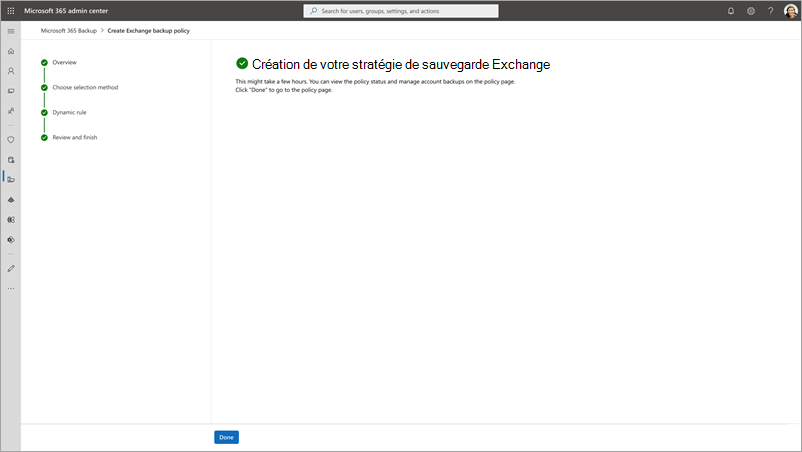Open the settings gear icon
This screenshot has height=452, width=802.
(x=751, y=11)
